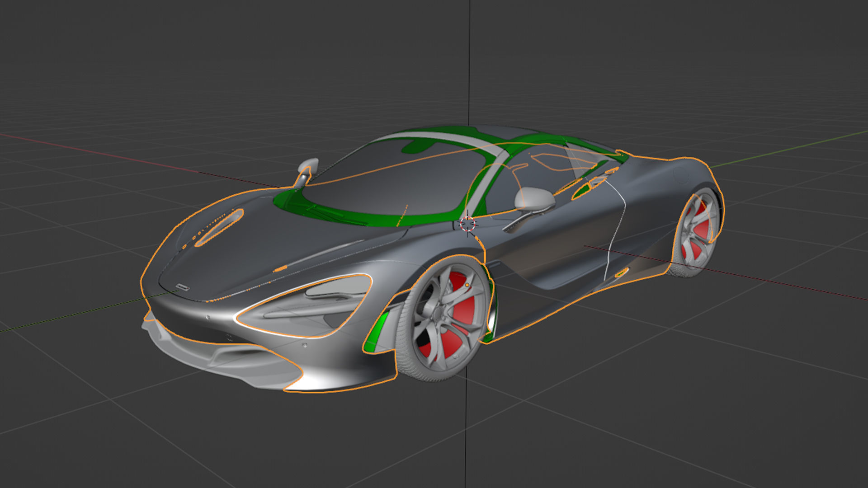The image size is (868, 488).
Task: Select the badge on the hood nose
Action: (183, 286)
